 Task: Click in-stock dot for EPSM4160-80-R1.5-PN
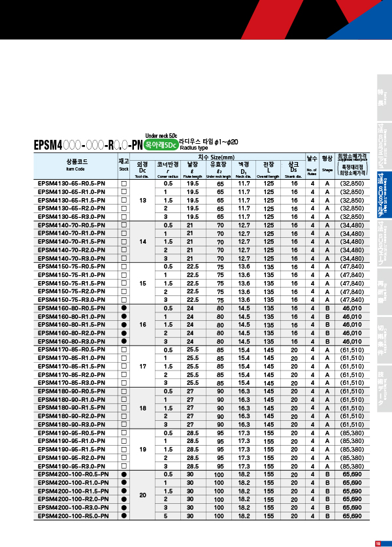[x=124, y=325]
